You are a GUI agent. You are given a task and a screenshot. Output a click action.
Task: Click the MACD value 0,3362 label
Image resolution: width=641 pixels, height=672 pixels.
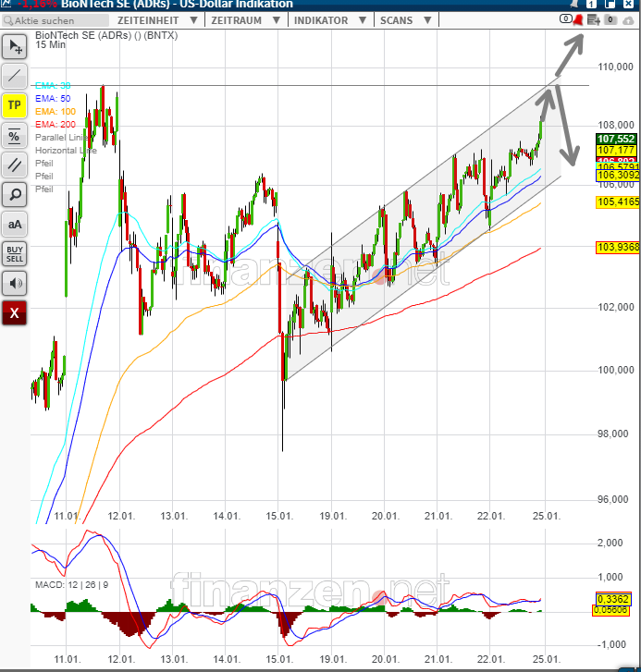tap(613, 599)
